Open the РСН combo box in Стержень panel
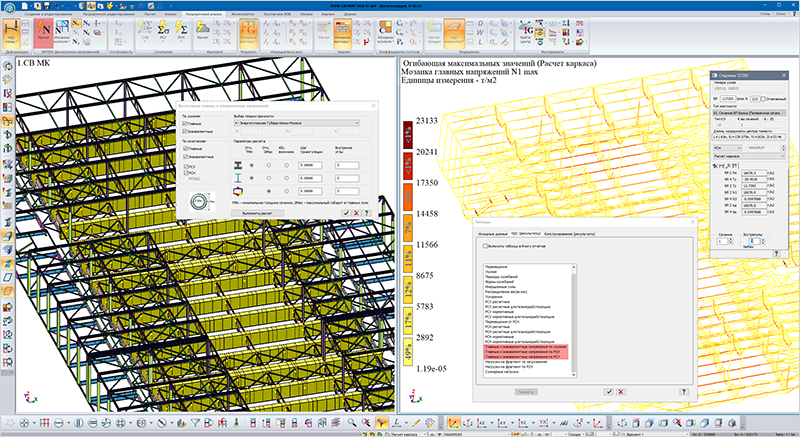 click(727, 148)
